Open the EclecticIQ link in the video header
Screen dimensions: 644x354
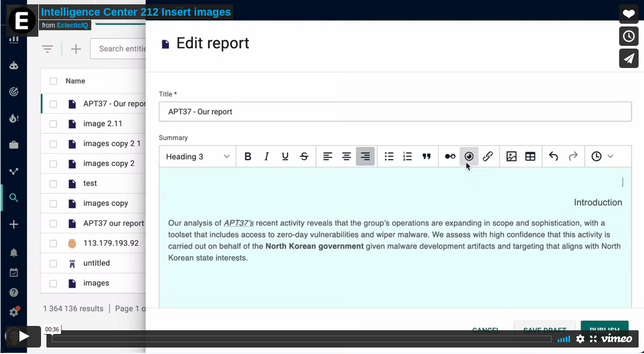pyautogui.click(x=72, y=25)
